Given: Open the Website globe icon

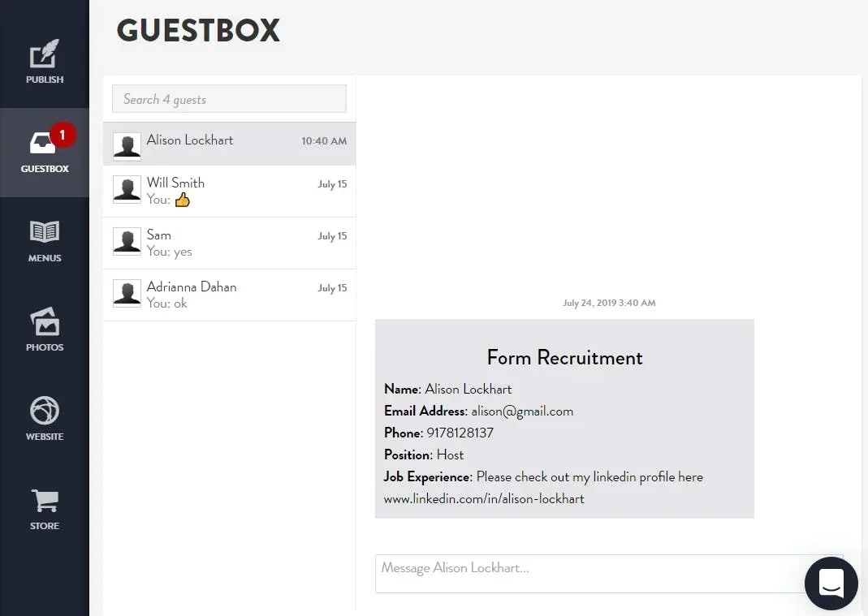Looking at the screenshot, I should pos(45,411).
